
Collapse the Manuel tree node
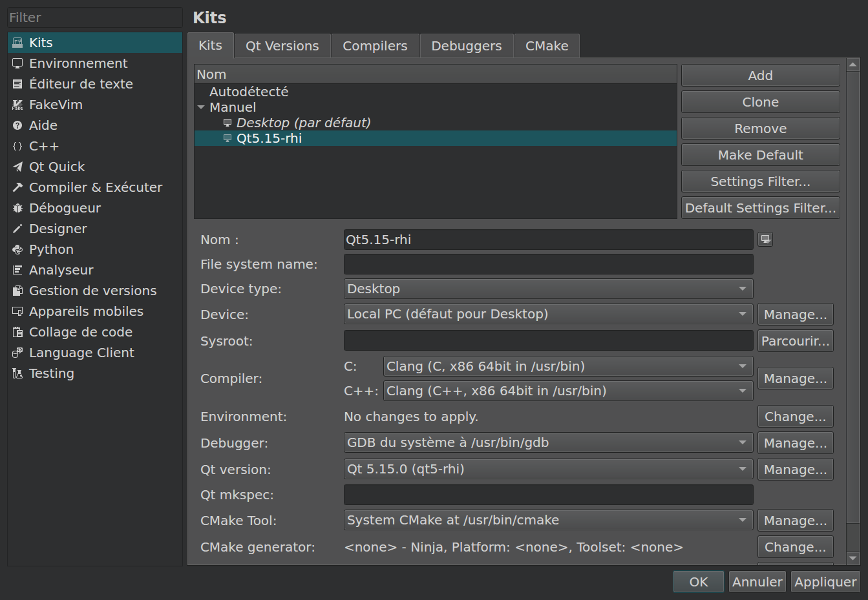tap(201, 108)
